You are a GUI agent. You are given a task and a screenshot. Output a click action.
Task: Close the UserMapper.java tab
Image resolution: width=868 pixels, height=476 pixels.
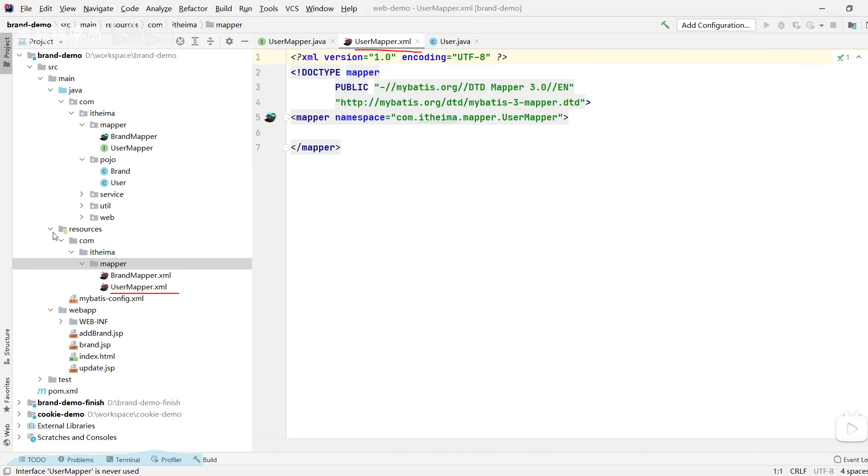click(333, 41)
